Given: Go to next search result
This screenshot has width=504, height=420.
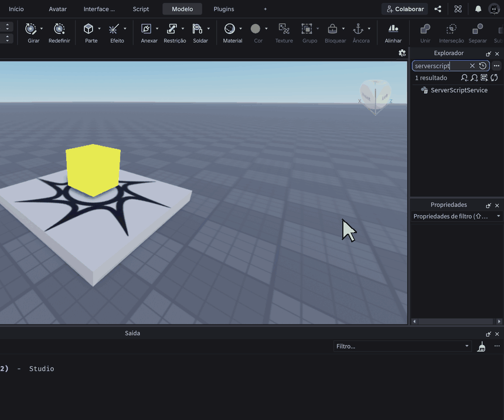Looking at the screenshot, I should pyautogui.click(x=474, y=78).
